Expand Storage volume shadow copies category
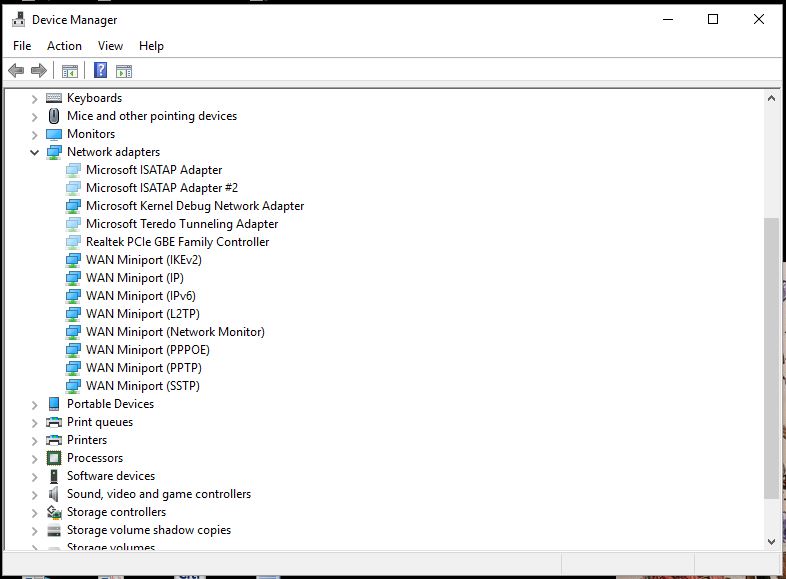The image size is (786, 579). point(34,531)
